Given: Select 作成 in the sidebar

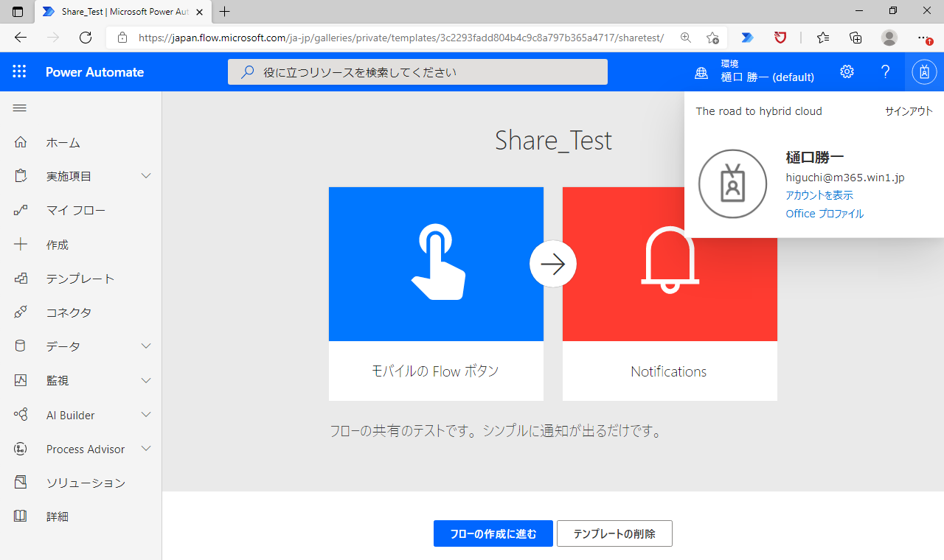Looking at the screenshot, I should tap(58, 245).
